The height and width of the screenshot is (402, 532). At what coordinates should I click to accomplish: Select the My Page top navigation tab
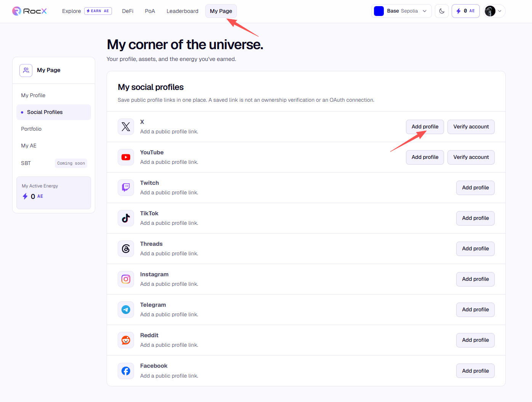221,11
